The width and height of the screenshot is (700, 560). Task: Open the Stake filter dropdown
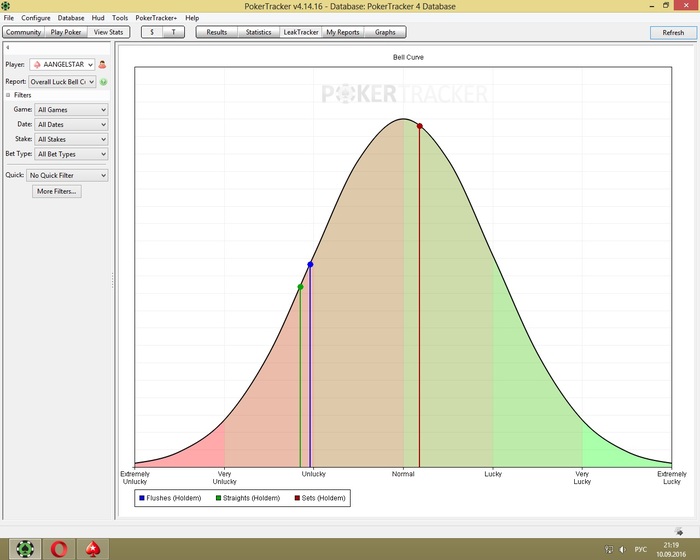coord(71,139)
